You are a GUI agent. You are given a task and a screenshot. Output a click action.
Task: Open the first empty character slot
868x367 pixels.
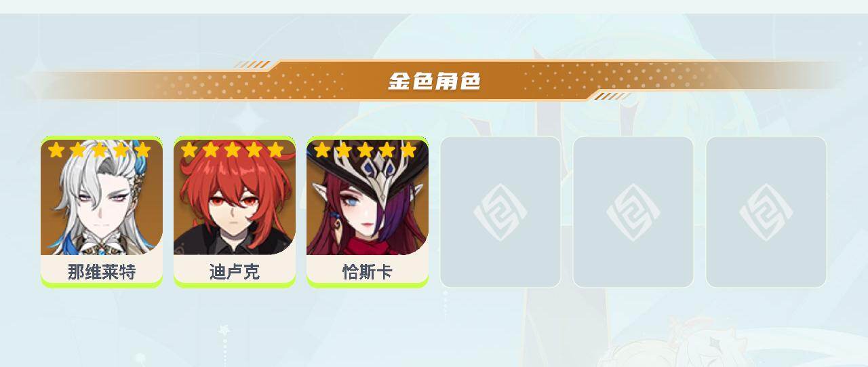[500, 212]
